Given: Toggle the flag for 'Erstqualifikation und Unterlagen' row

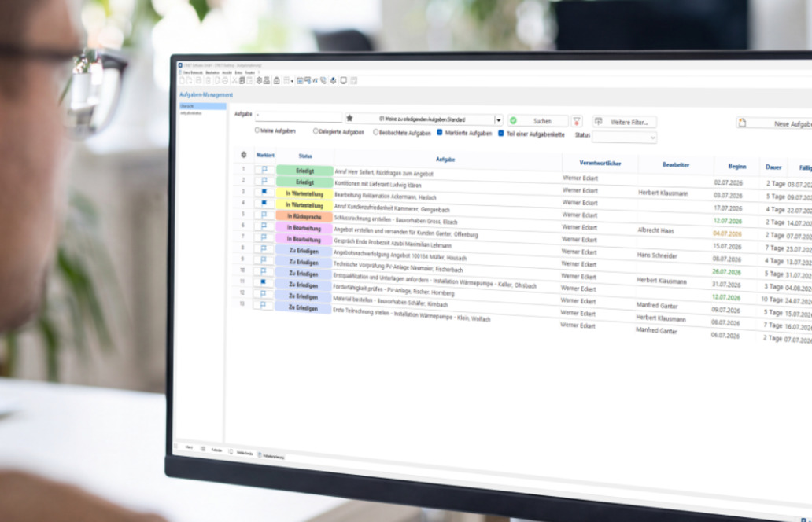Looking at the screenshot, I should pos(264,271).
